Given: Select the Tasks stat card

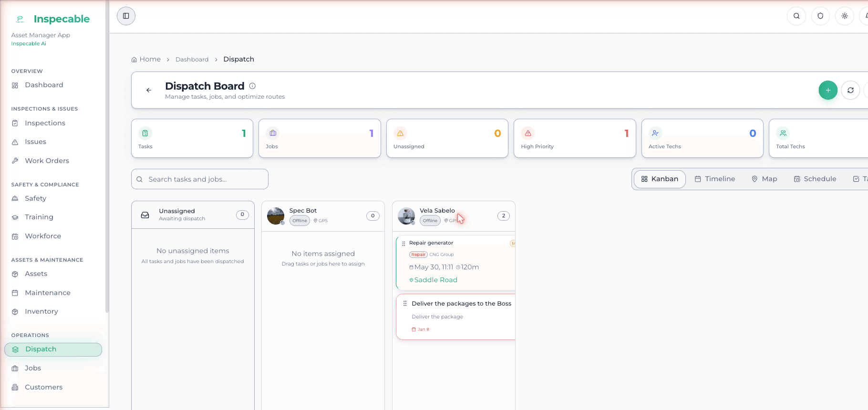Looking at the screenshot, I should [192, 138].
